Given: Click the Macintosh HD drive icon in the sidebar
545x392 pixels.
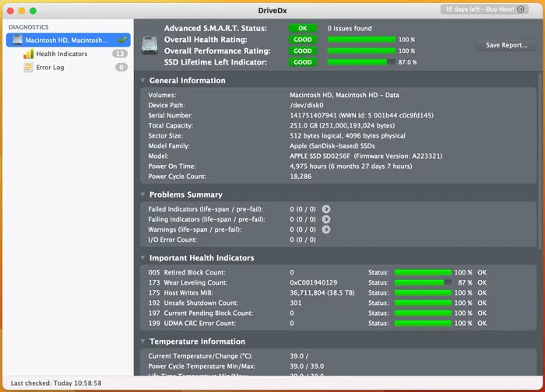Looking at the screenshot, I should point(17,40).
